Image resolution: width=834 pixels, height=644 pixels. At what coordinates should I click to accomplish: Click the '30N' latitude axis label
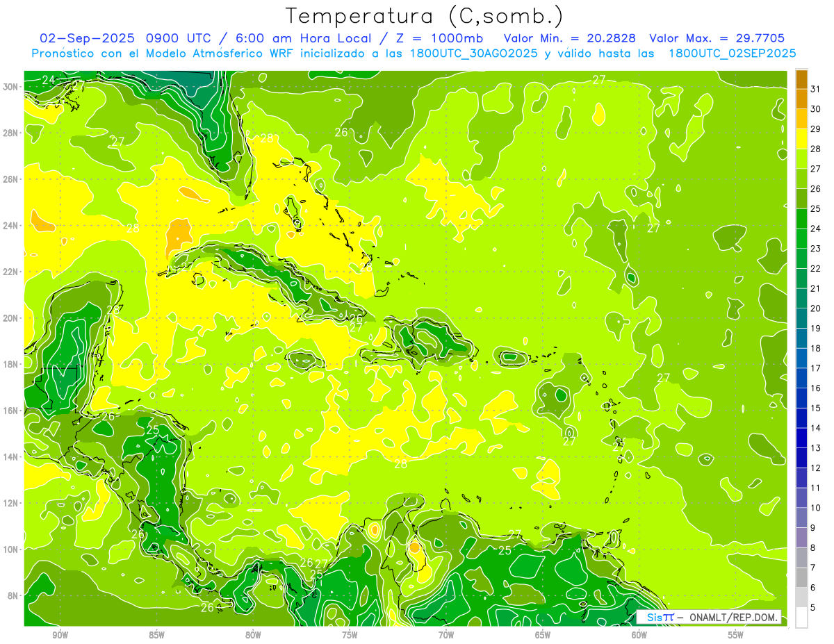(11, 87)
